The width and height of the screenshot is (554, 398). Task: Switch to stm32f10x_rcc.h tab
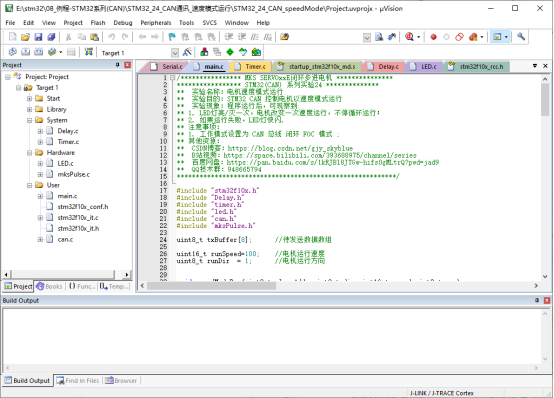point(476,66)
